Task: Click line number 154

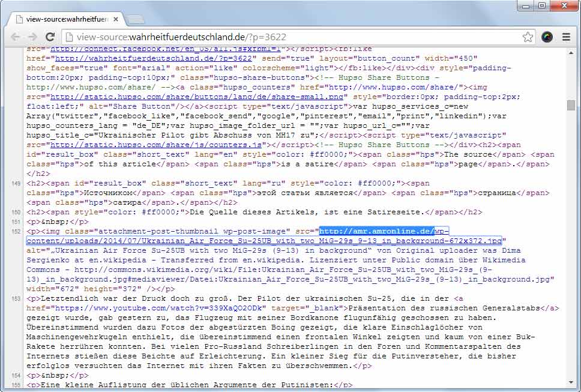Action: click(x=16, y=375)
